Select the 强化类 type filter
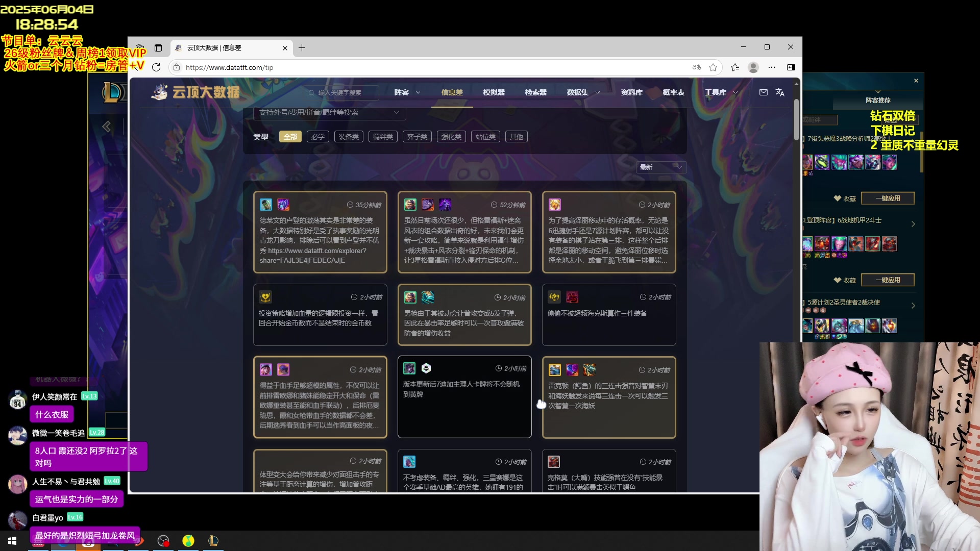Image resolution: width=980 pixels, height=551 pixels. click(x=451, y=137)
